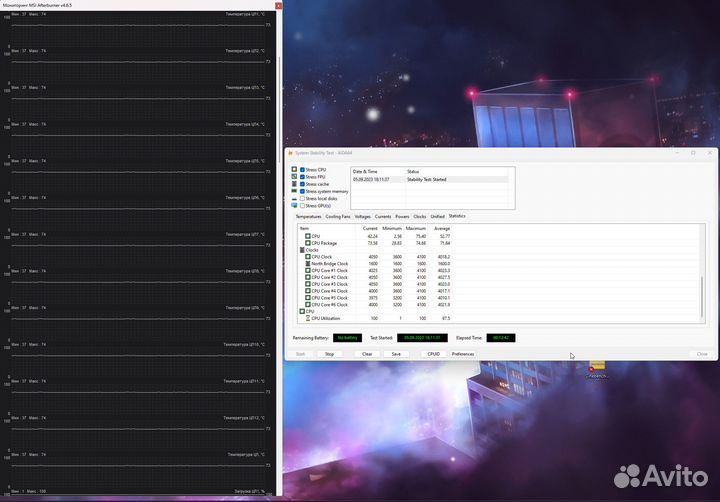The height and width of the screenshot is (502, 720).
Task: Click the CPU Package row label
Action: point(324,243)
